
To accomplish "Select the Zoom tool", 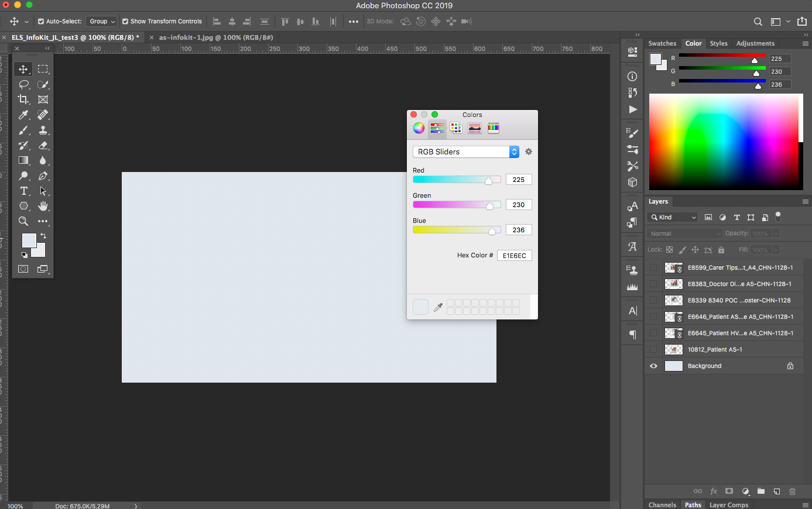I will pos(23,221).
